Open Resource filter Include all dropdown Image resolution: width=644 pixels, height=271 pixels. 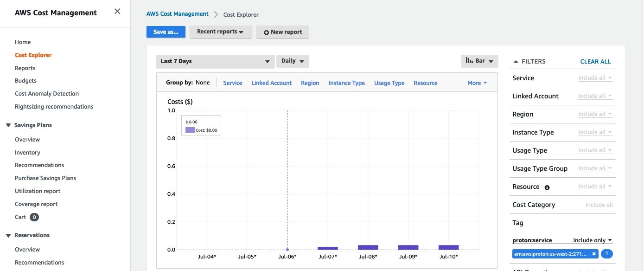pos(595,187)
